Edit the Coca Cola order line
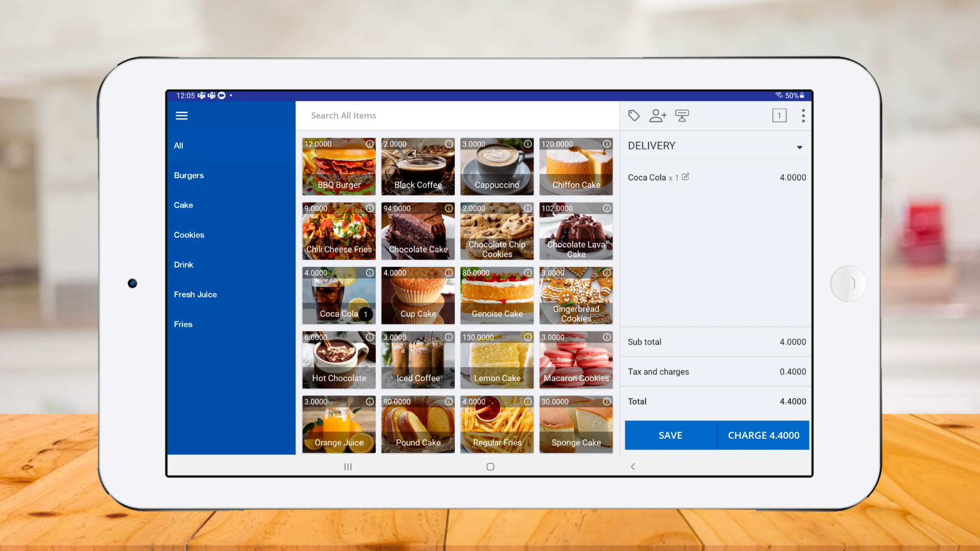Image resolution: width=980 pixels, height=551 pixels. [685, 177]
